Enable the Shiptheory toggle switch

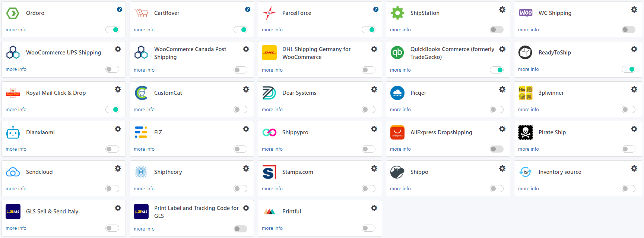pyautogui.click(x=240, y=189)
